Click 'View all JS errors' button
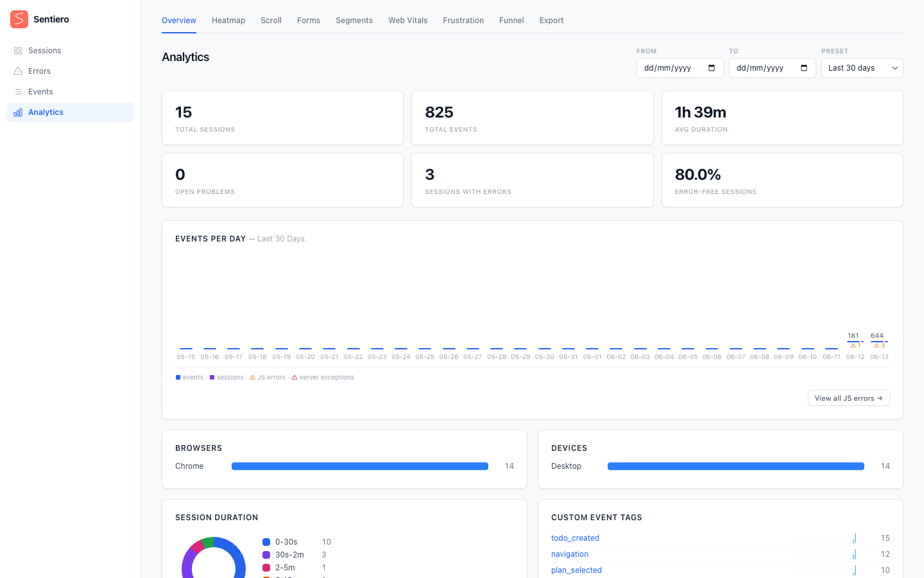Image resolution: width=924 pixels, height=578 pixels. (848, 398)
